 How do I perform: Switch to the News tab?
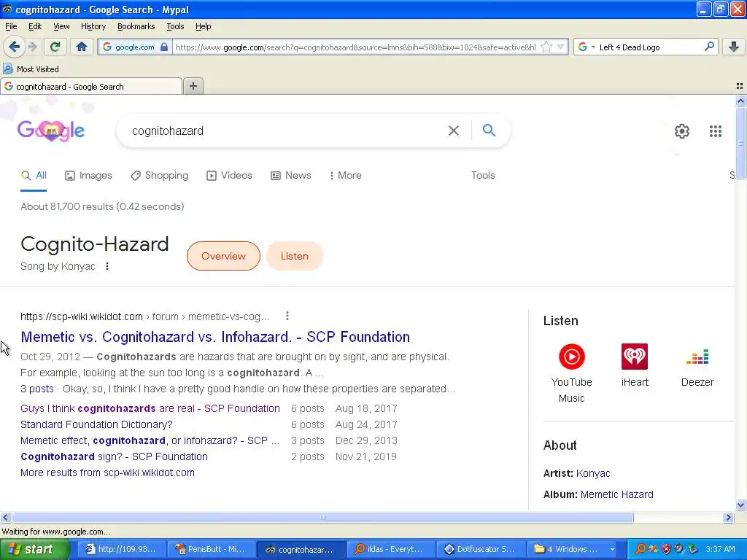(291, 175)
